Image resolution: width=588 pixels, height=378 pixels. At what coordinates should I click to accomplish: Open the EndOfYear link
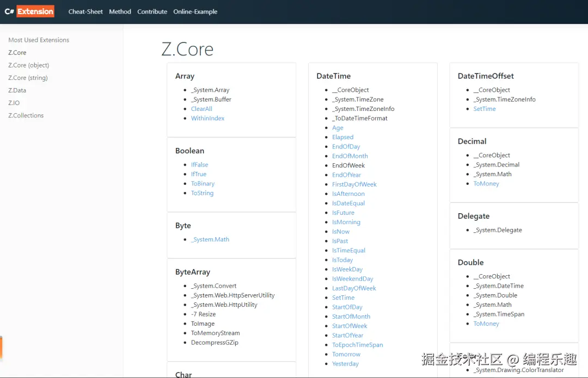[346, 175]
